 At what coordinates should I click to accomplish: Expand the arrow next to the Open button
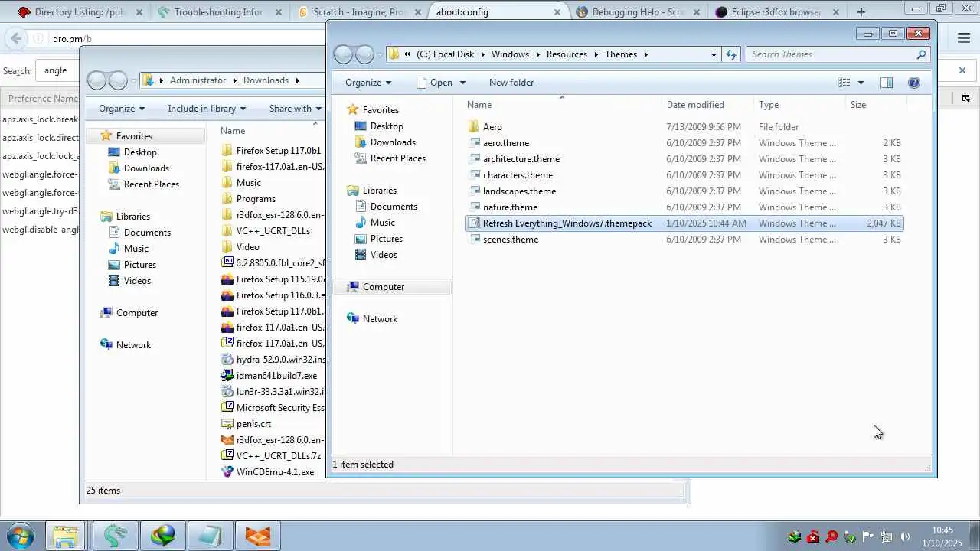click(x=462, y=83)
